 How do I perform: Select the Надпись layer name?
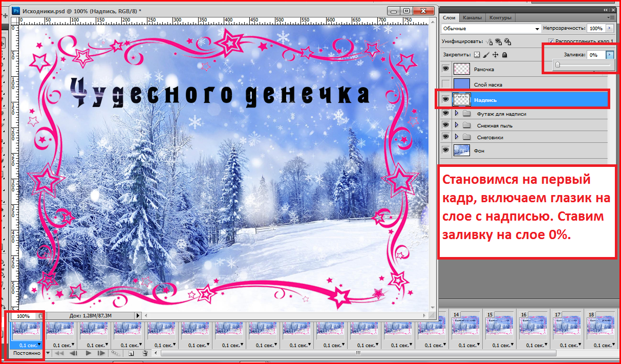click(485, 100)
